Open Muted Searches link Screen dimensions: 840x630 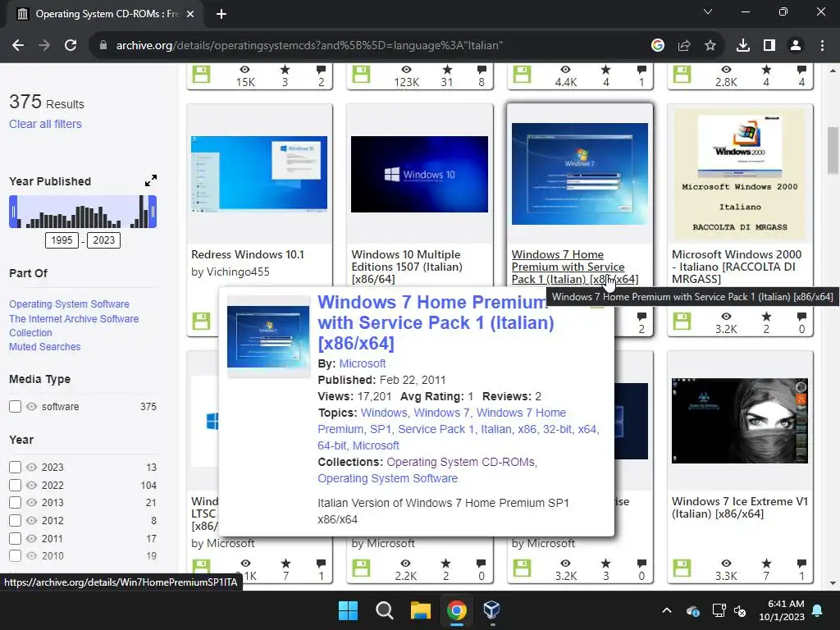tap(45, 347)
